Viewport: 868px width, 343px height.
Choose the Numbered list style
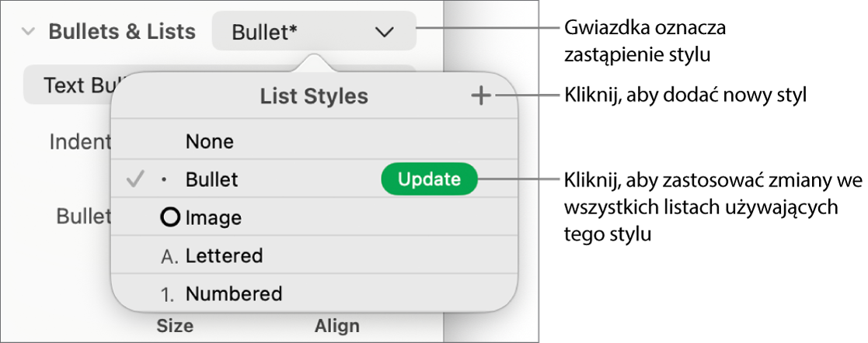[233, 294]
